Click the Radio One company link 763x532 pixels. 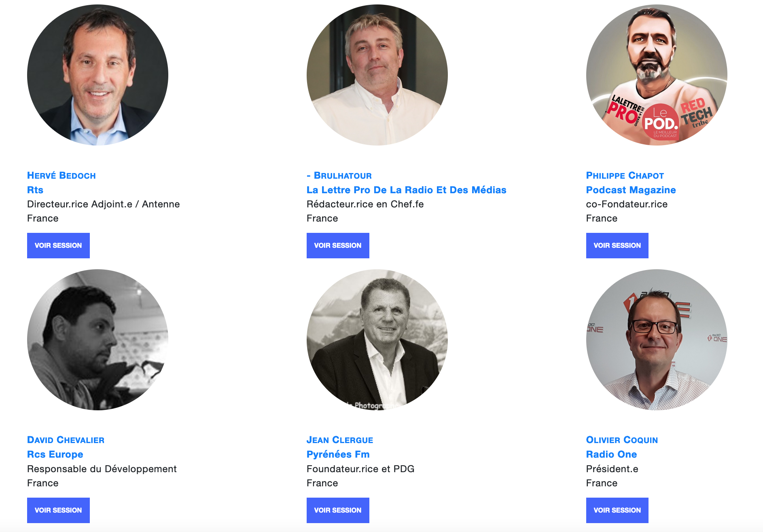[x=611, y=454]
